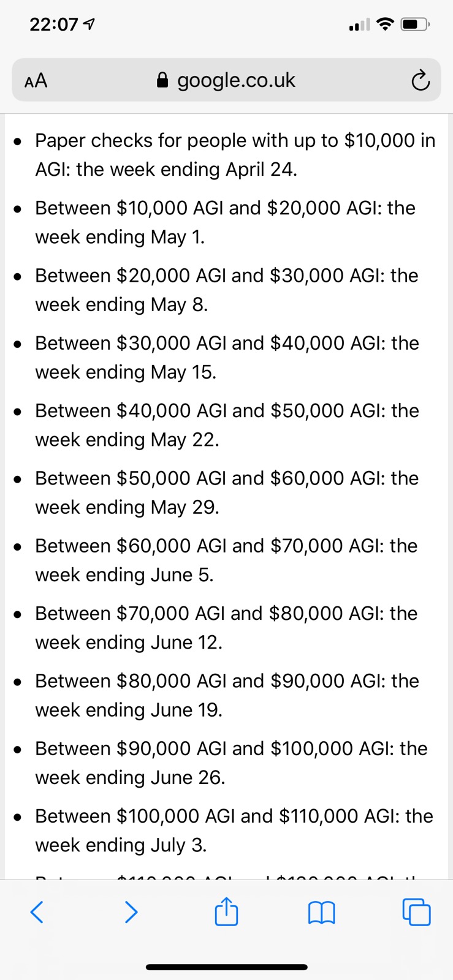
Task: Tap the Wi-Fi status icon
Action: pyautogui.click(x=385, y=24)
